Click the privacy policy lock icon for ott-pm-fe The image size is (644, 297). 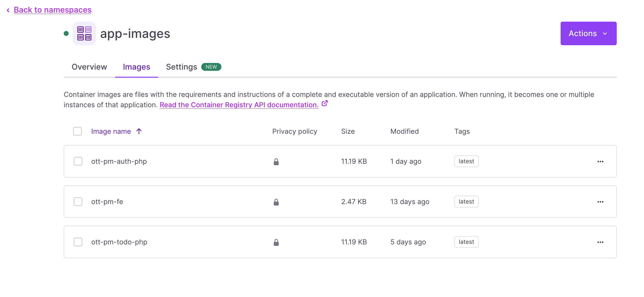pyautogui.click(x=276, y=202)
